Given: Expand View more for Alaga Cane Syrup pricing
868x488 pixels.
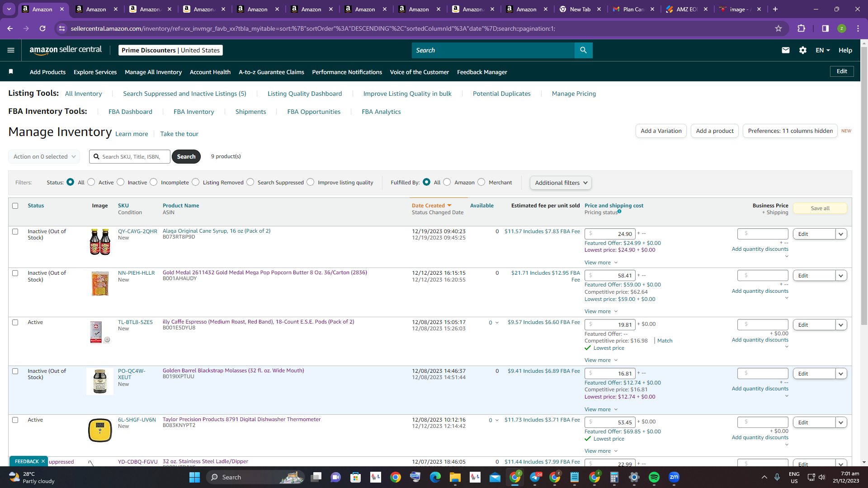Looking at the screenshot, I should [x=601, y=263].
